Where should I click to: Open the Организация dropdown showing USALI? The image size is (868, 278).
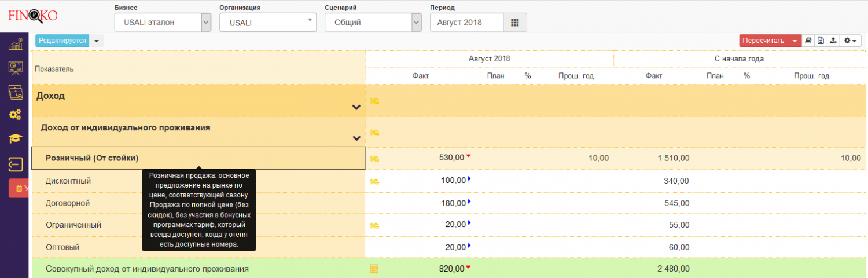point(267,23)
